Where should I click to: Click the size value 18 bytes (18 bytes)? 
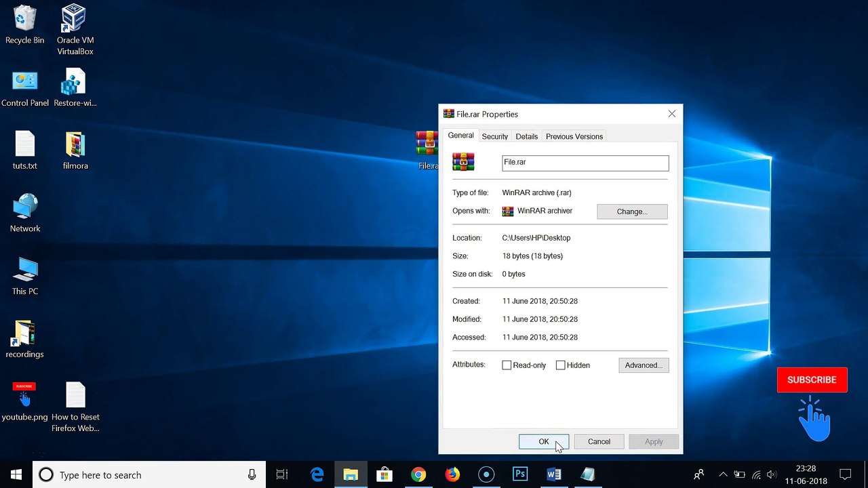[532, 256]
